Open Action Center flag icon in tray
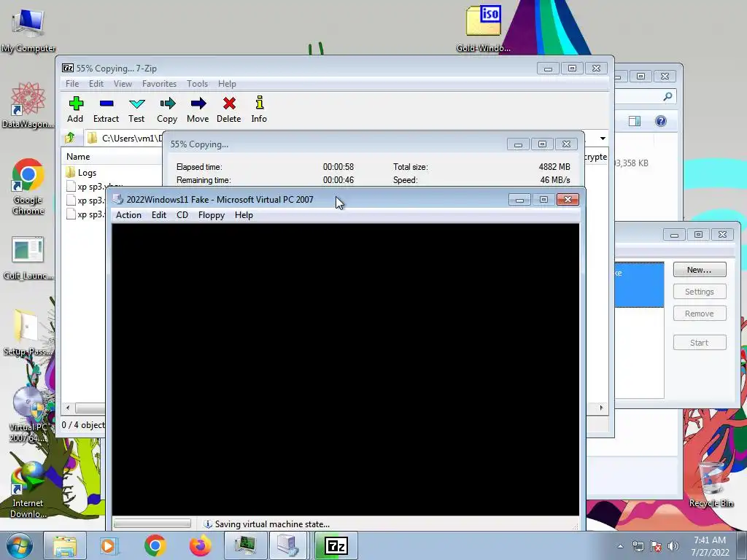Screen dimensions: 747x560 (656, 546)
